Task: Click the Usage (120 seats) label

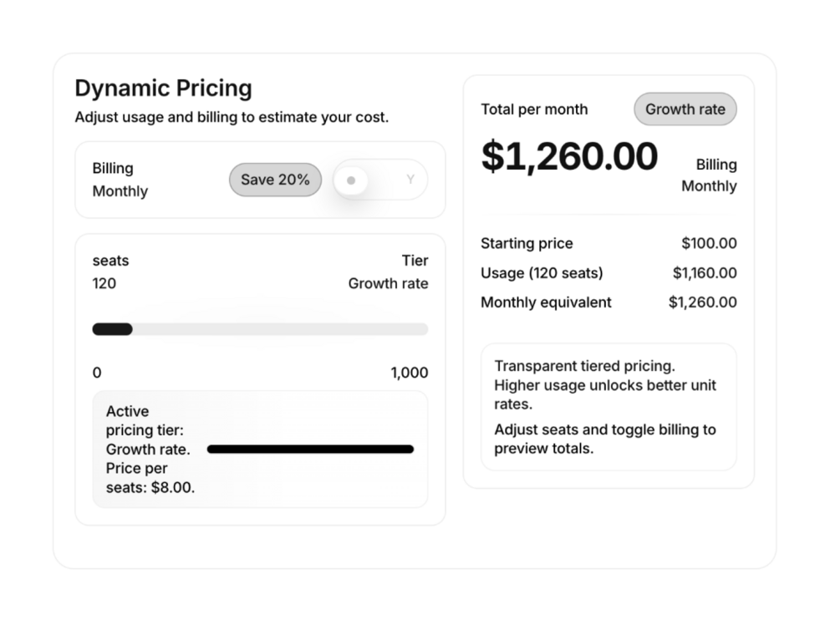Action: (542, 273)
